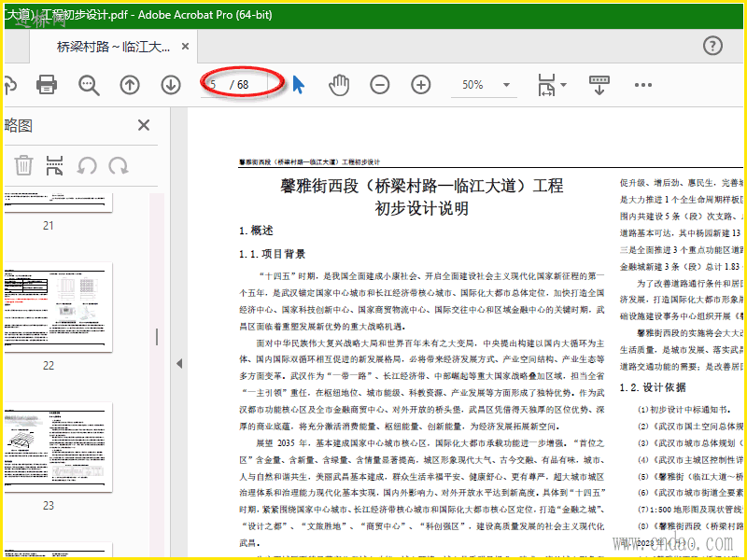Open the Help question mark icon
This screenshot has height=560, width=747.
(x=712, y=46)
